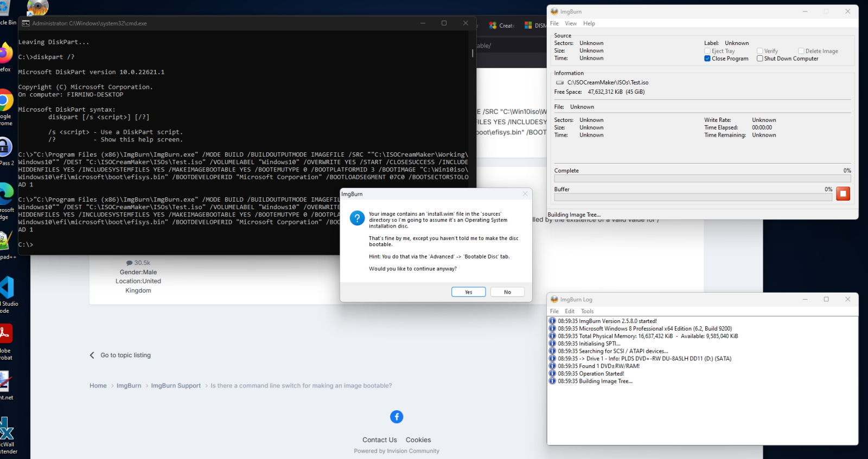Click the Facebook icon in page footer
Screen dimensions: 868x459
pyautogui.click(x=397, y=417)
